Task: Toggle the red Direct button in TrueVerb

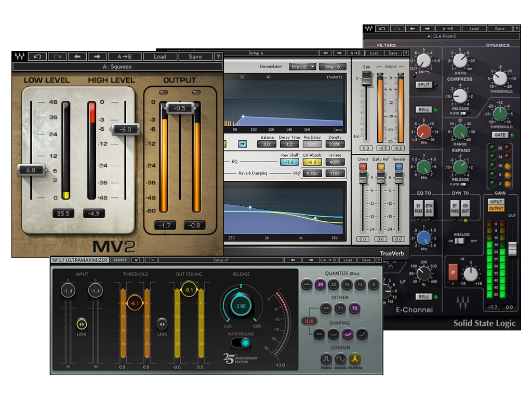Action: [x=363, y=167]
